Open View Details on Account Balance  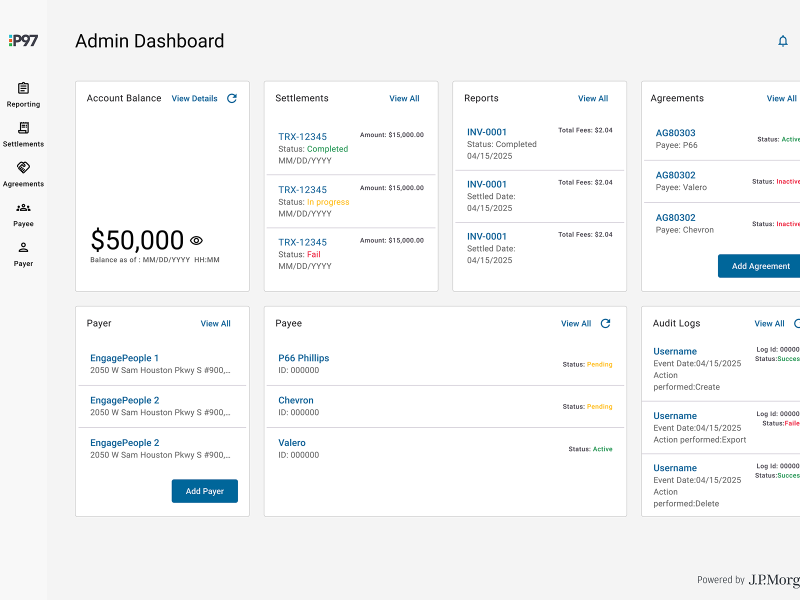[x=194, y=98]
